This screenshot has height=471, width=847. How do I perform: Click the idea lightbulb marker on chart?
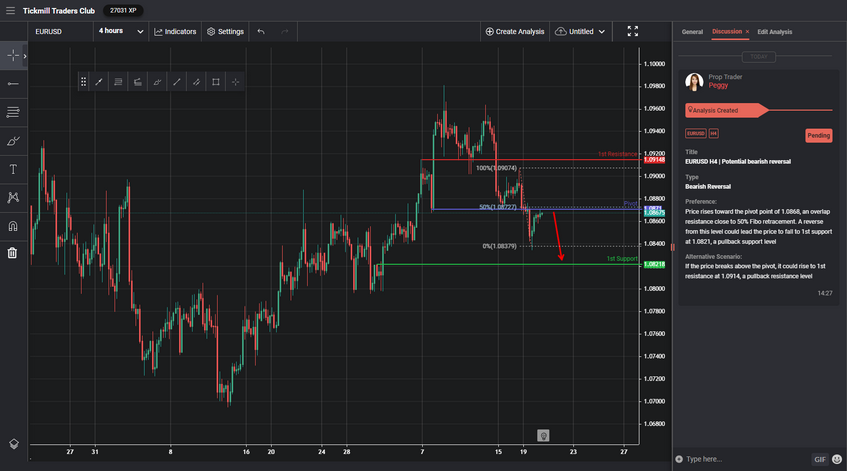tap(543, 435)
